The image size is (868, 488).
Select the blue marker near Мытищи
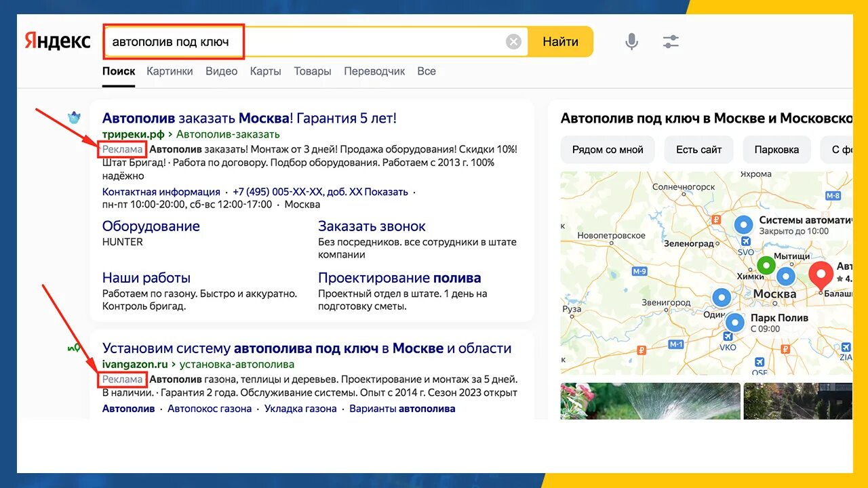[x=786, y=276]
